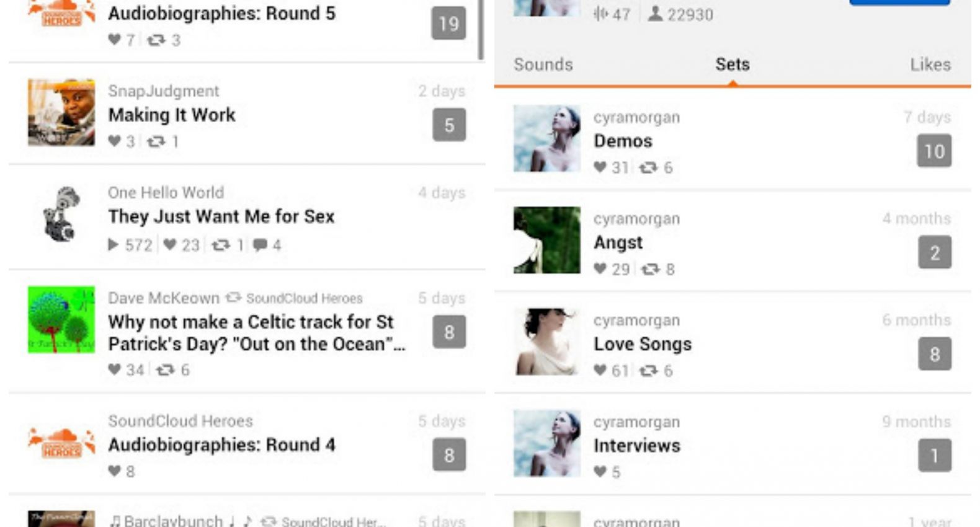980x527 pixels.
Task: Open the Demos set track count badge 10
Action: click(934, 151)
